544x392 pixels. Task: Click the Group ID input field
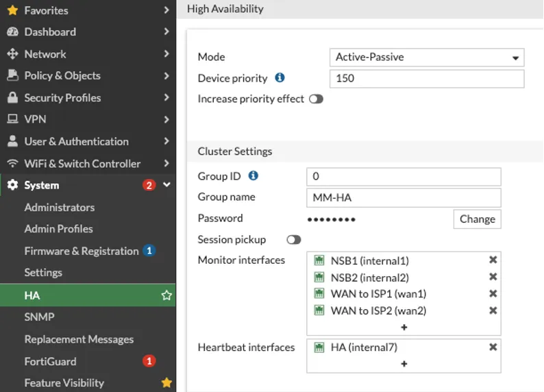click(x=404, y=177)
